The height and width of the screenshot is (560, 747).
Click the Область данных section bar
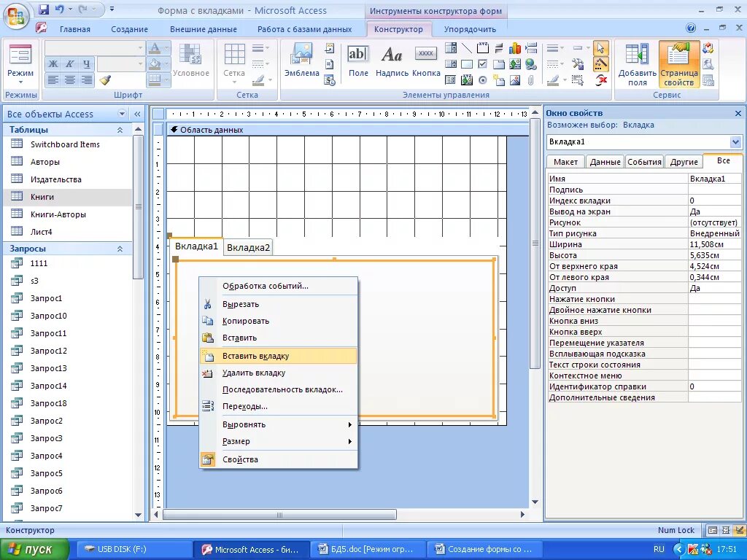(348, 130)
